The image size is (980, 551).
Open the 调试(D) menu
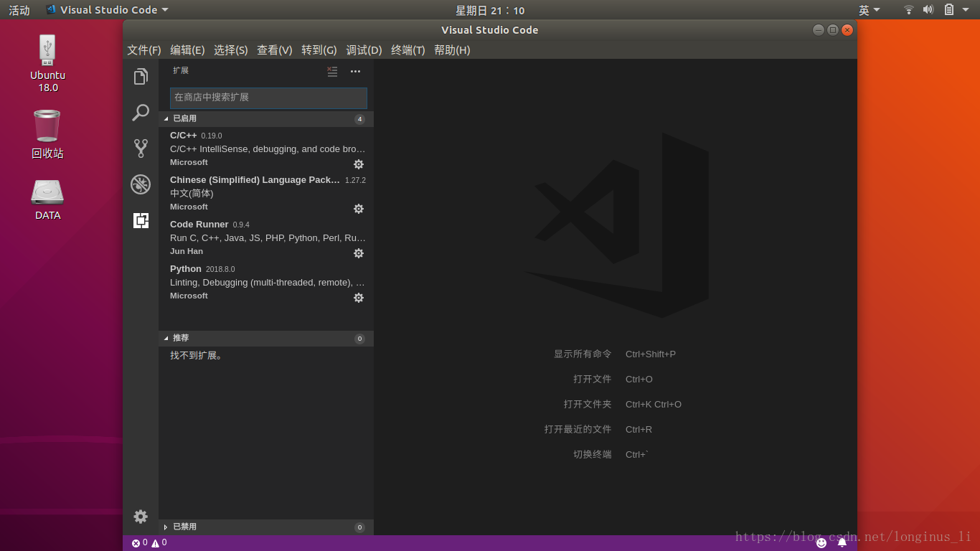point(364,50)
